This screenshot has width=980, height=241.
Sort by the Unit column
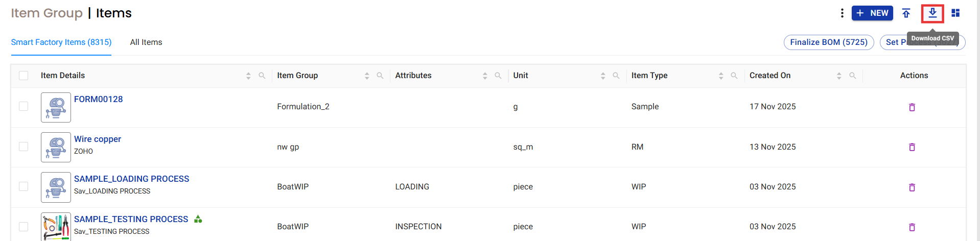click(x=603, y=76)
